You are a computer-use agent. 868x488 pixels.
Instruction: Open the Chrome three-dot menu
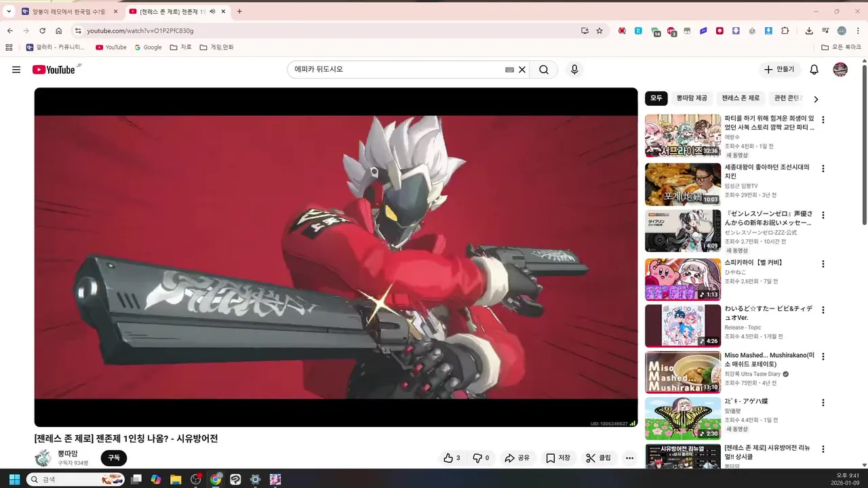[858, 30]
